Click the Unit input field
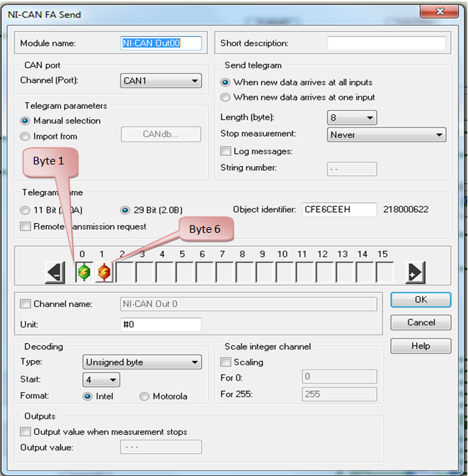 [x=160, y=325]
